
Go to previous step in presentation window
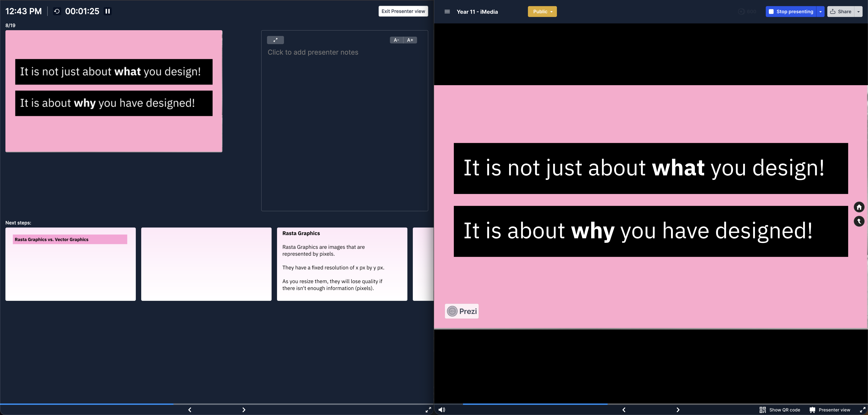click(x=624, y=410)
